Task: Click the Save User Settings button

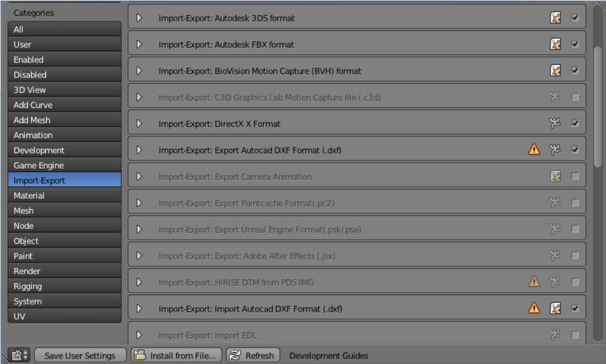Action: [x=80, y=356]
